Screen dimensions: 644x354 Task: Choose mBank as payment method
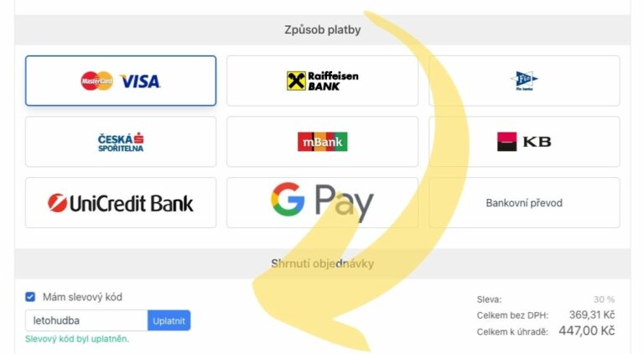click(322, 142)
